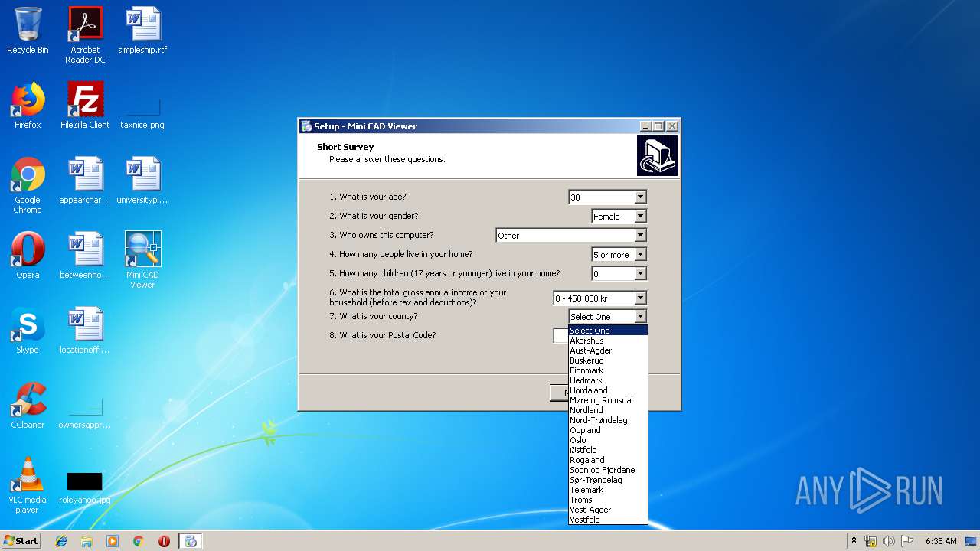Select Nord-Trøndelag from county list
The image size is (980, 551).
[608, 420]
